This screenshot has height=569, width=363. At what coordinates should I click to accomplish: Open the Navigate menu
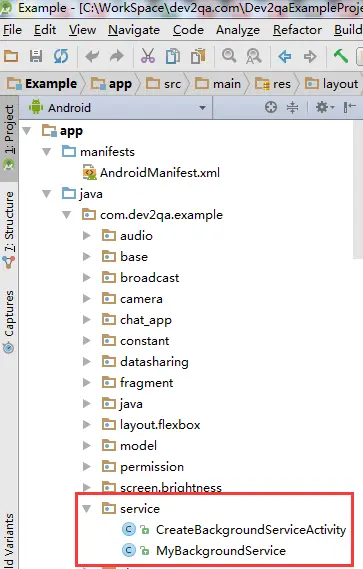(134, 30)
